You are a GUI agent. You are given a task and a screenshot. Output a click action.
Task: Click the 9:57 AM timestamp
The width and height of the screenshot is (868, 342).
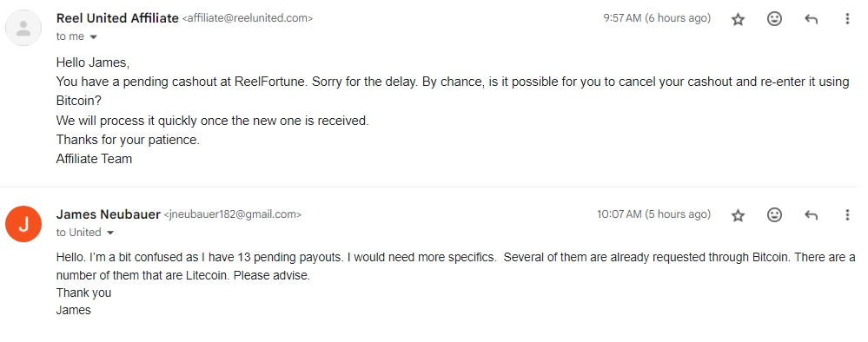(x=657, y=17)
